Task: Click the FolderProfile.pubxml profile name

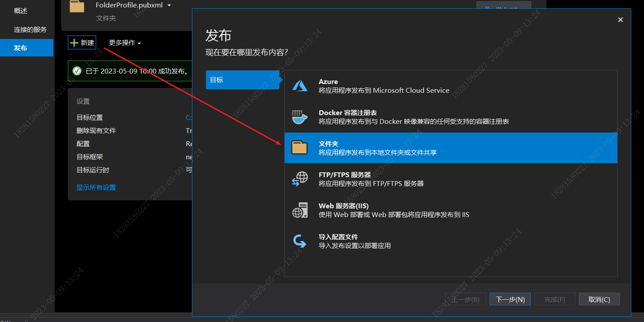Action: click(x=129, y=5)
